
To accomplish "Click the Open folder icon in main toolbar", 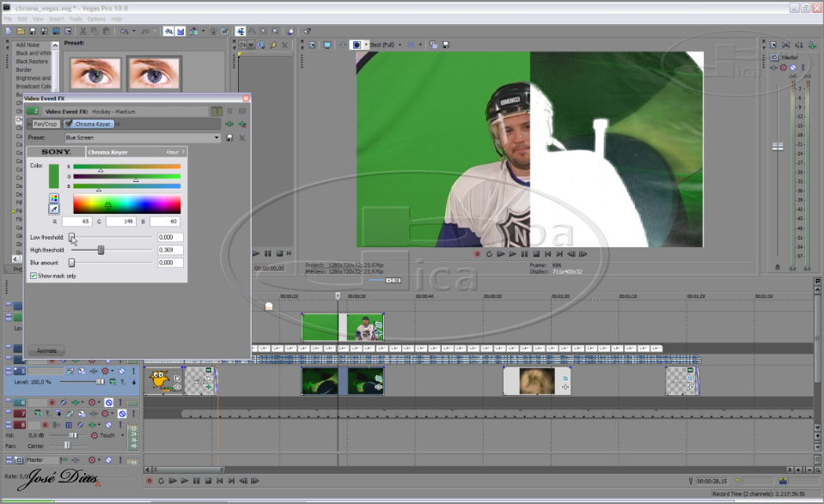I will pos(20,32).
